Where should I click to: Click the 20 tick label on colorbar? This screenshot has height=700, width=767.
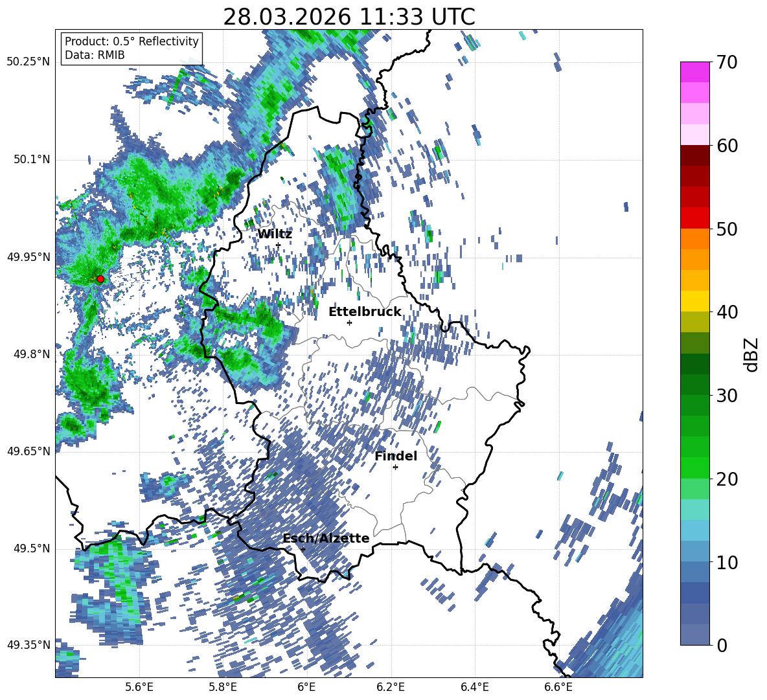coord(727,479)
